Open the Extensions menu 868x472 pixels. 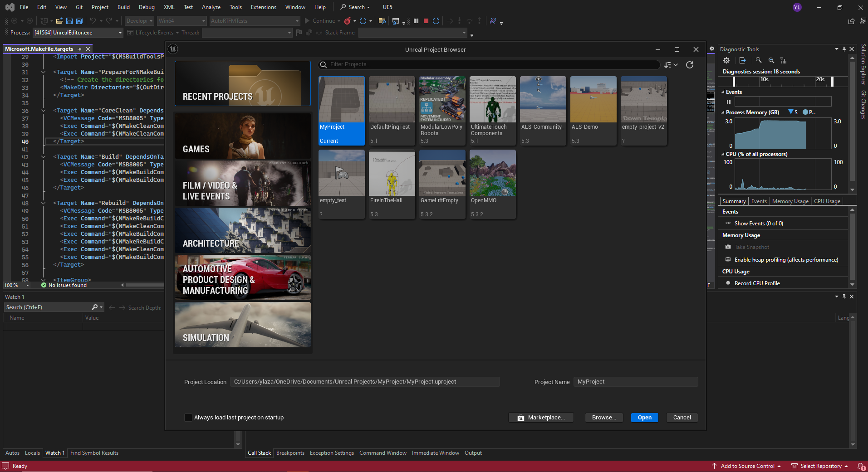tap(263, 7)
